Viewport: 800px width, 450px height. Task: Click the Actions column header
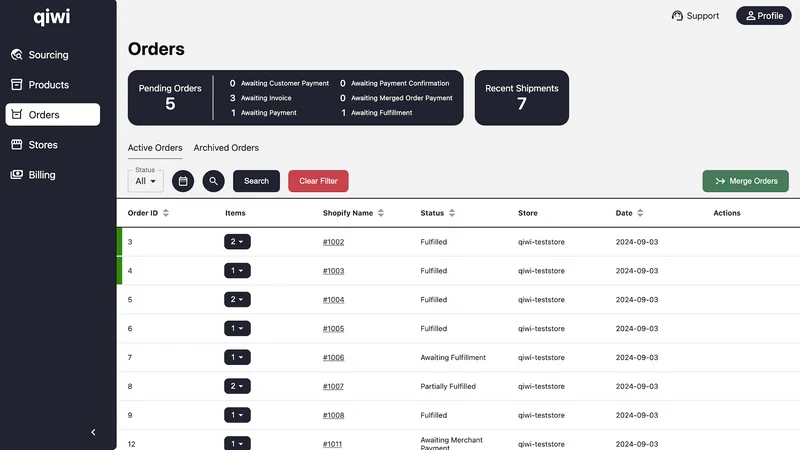pos(727,213)
